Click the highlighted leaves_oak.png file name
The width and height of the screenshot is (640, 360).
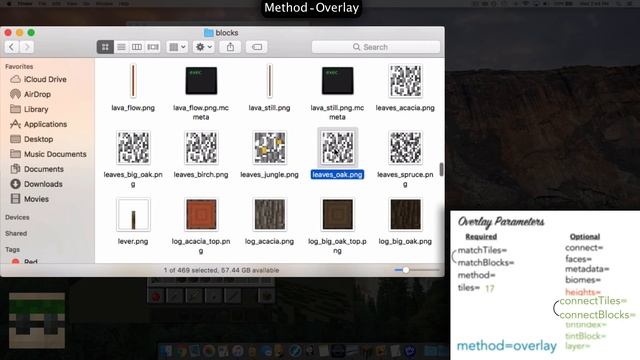[337, 175]
